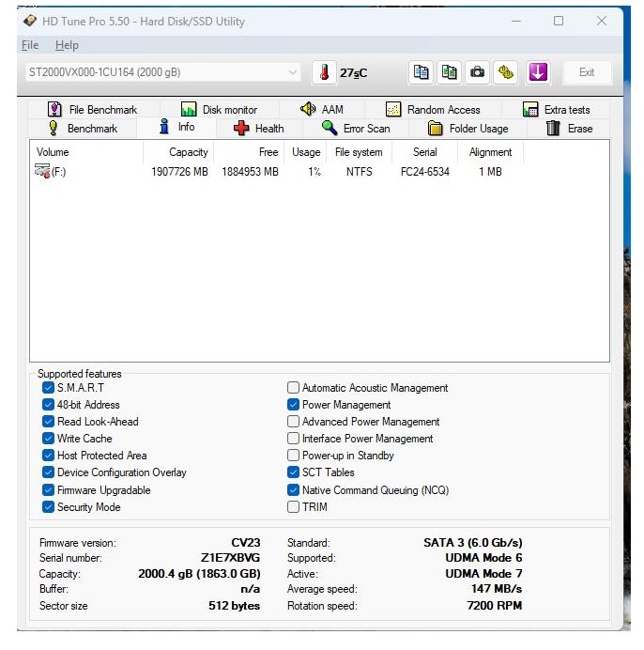The width and height of the screenshot is (644, 650).
Task: Click the camera save screenshot icon
Action: tap(478, 72)
